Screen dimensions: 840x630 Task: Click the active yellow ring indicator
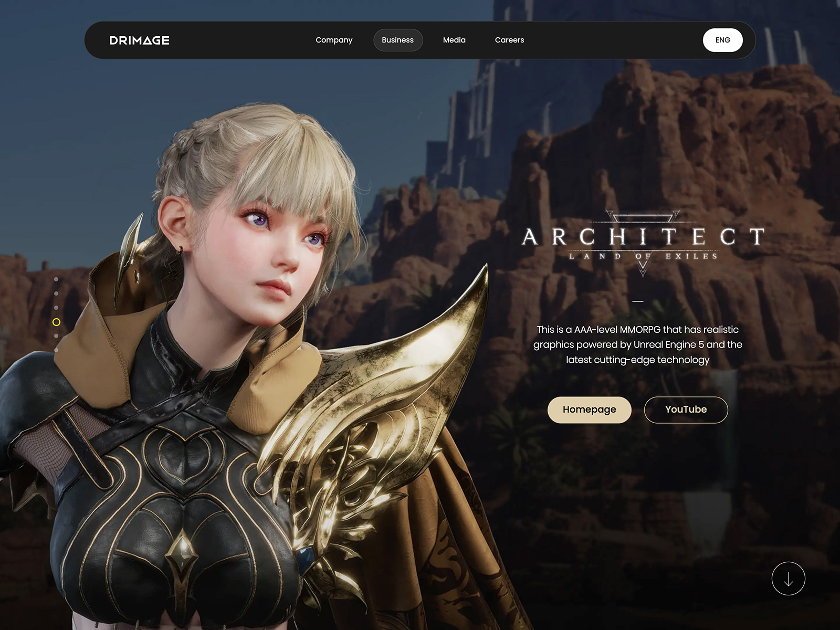click(56, 322)
